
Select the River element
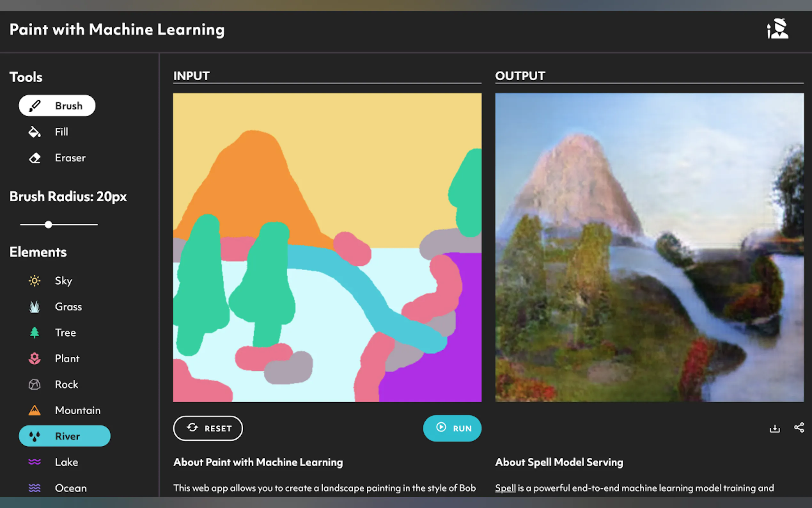(65, 436)
